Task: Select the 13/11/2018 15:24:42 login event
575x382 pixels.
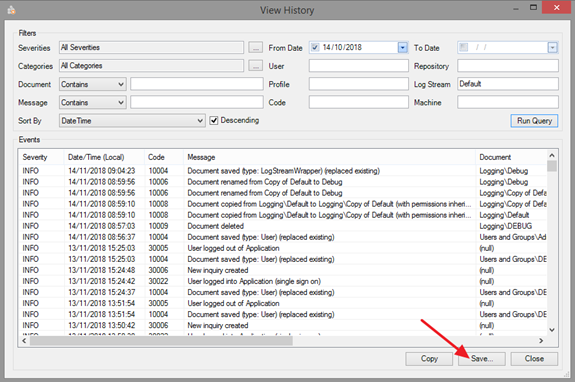Action: pyautogui.click(x=282, y=281)
